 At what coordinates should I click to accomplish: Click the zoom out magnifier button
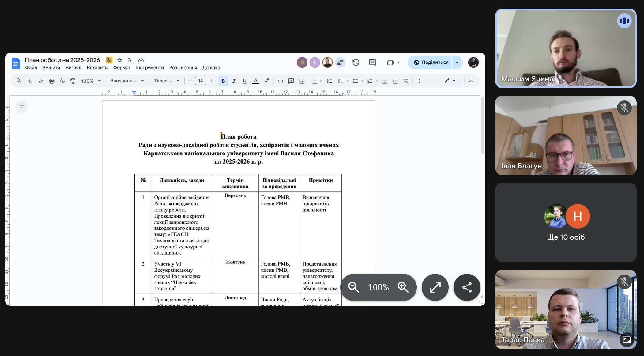pos(353,287)
